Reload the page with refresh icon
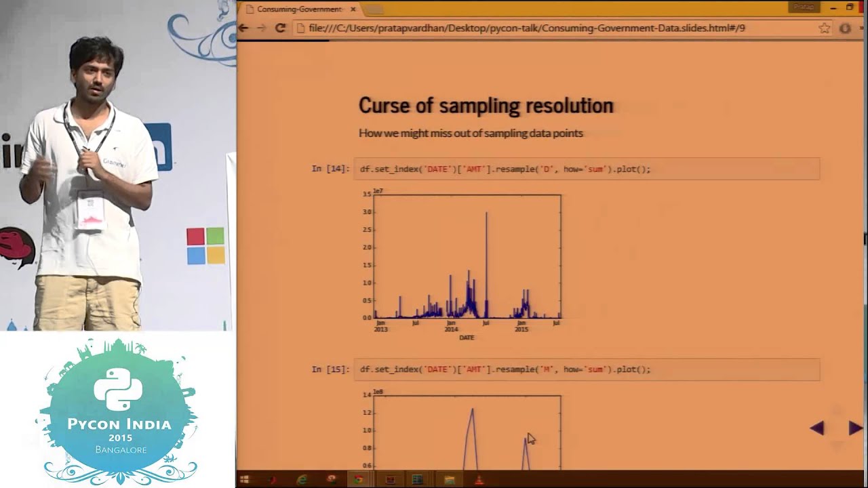Screen dimensions: 868x488 [280, 28]
